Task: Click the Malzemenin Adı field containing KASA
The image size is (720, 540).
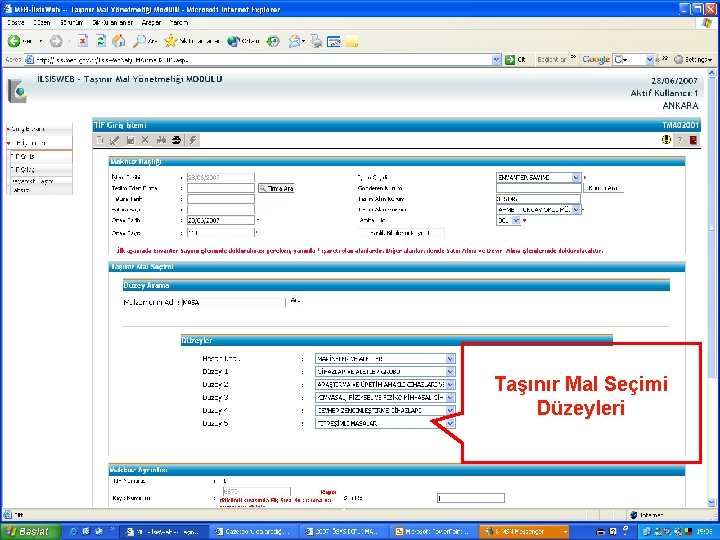Action: 234,303
